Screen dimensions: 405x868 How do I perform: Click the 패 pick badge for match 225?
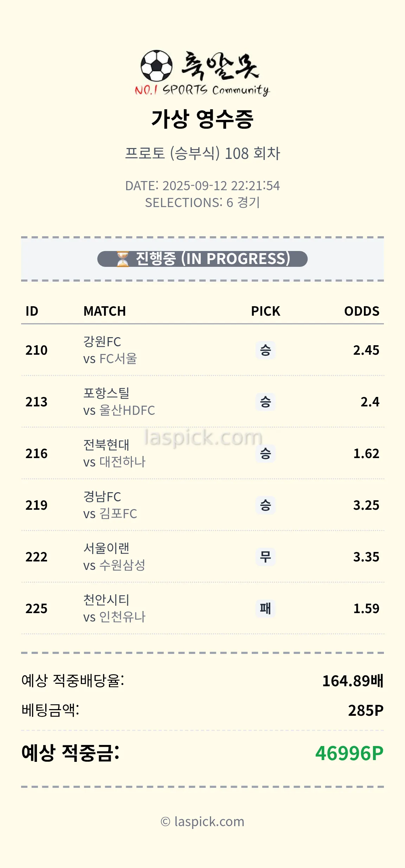pyautogui.click(x=265, y=609)
